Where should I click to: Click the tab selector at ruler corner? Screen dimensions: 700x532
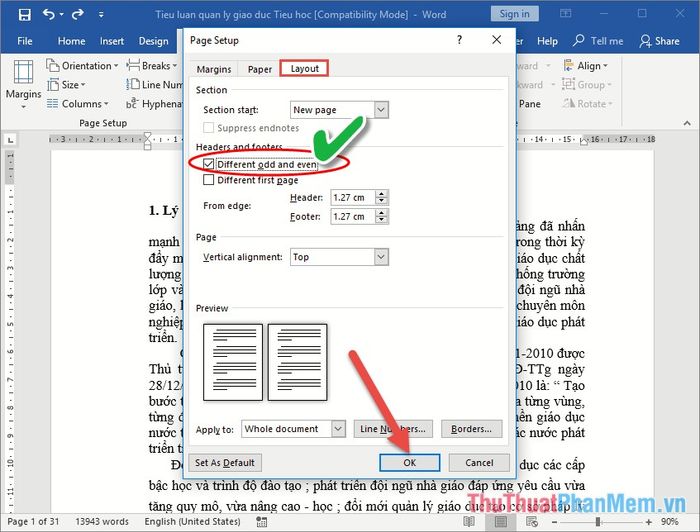coord(11,140)
